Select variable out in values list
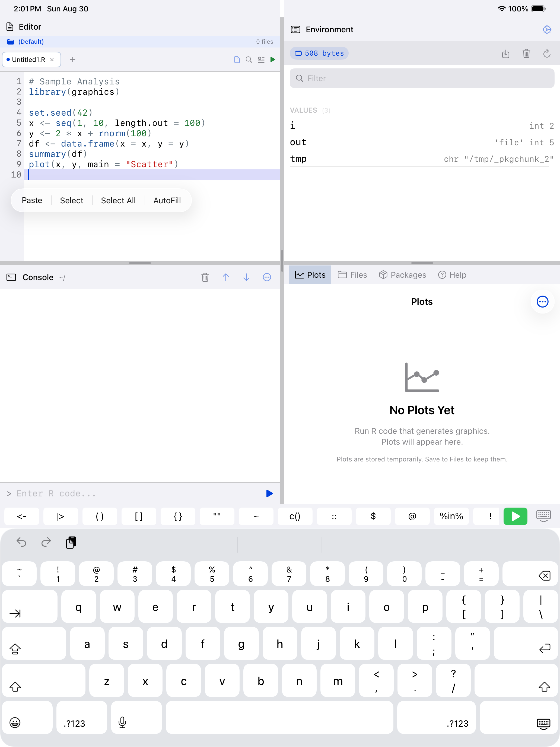 422,142
